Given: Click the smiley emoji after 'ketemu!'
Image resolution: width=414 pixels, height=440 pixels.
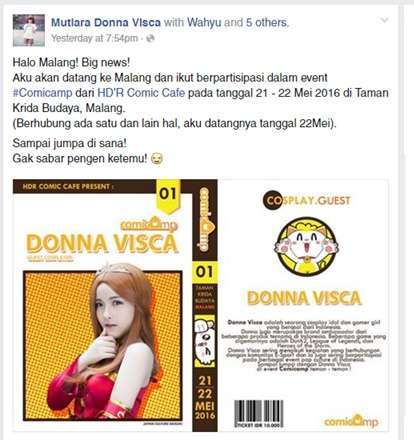Looking at the screenshot, I should pyautogui.click(x=156, y=159).
